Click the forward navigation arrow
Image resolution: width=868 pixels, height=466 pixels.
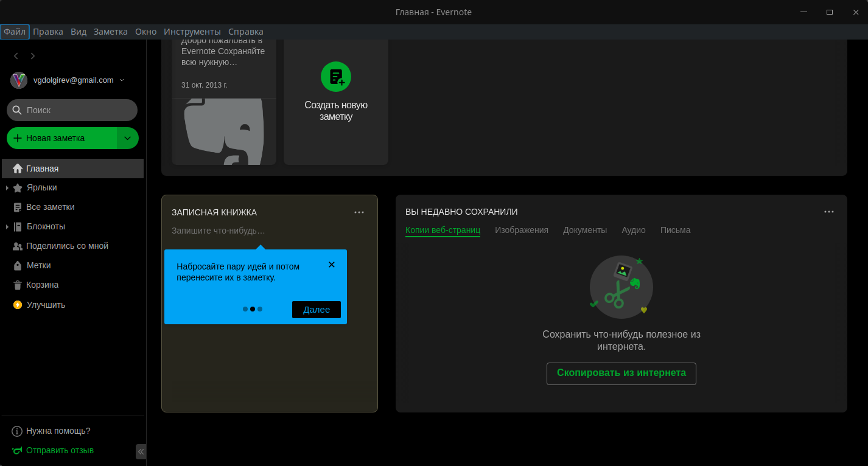(x=33, y=56)
